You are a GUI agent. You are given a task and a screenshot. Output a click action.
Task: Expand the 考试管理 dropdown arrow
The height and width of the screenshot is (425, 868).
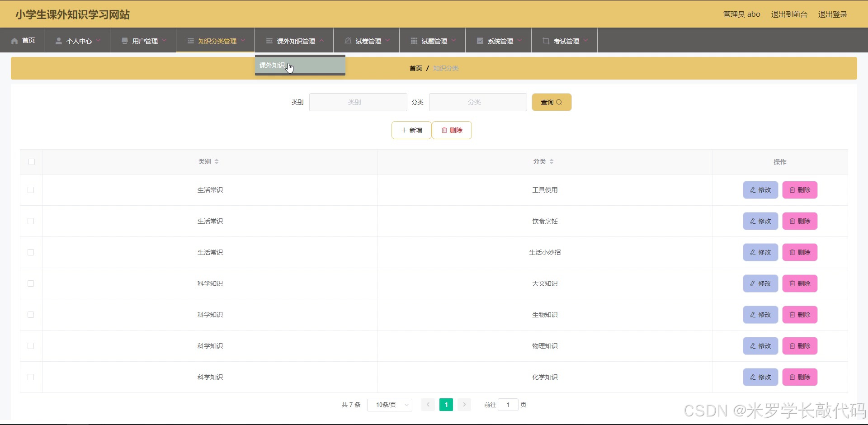[x=585, y=40]
